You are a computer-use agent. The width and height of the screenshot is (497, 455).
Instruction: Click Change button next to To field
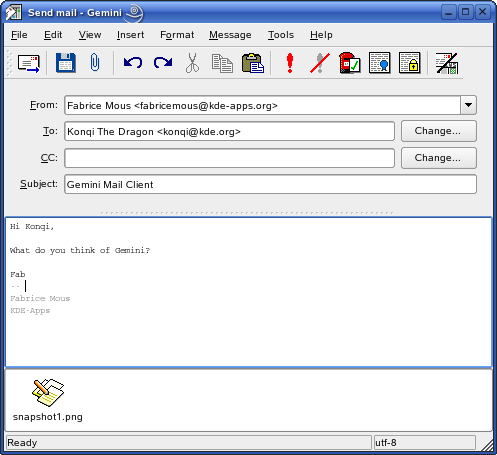439,131
